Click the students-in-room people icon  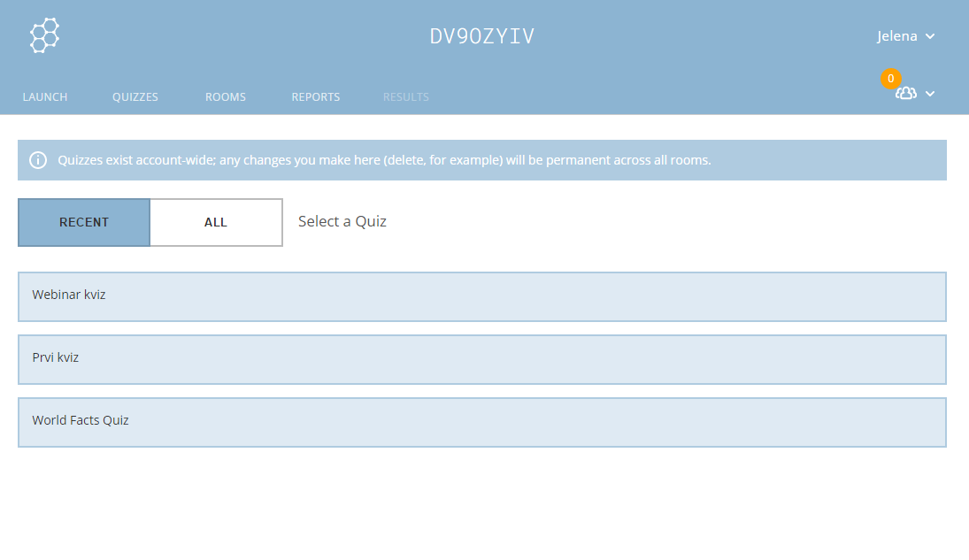tap(905, 93)
